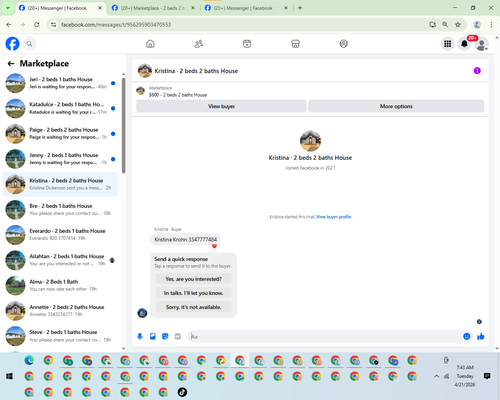Viewport: 500px width, 400px height.
Task: Click Kristina's message with phone number
Action: [x=185, y=239]
